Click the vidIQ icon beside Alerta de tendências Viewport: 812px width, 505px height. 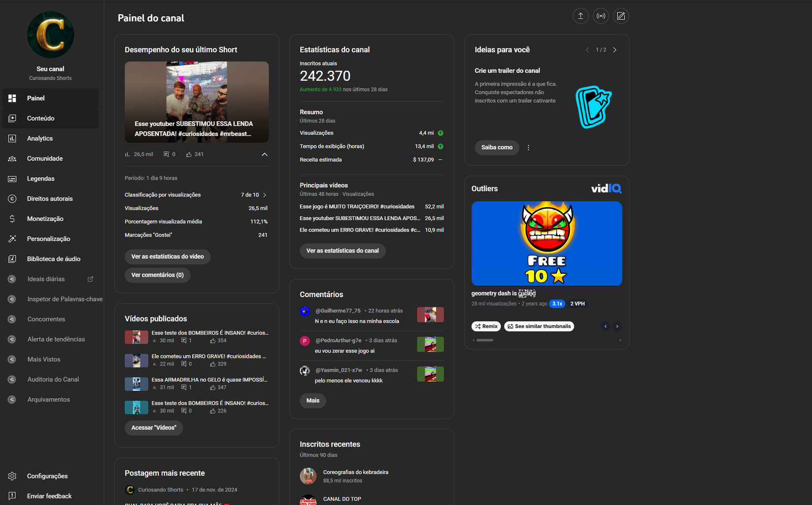pyautogui.click(x=12, y=339)
